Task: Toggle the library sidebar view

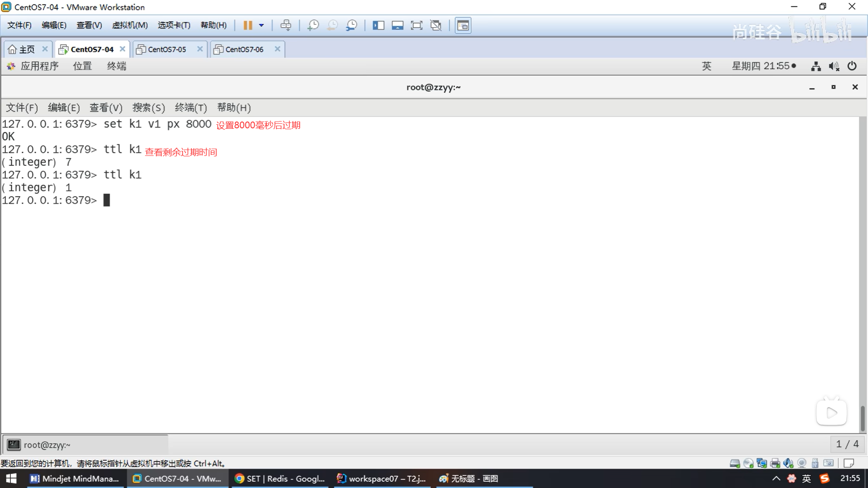Action: pos(378,25)
